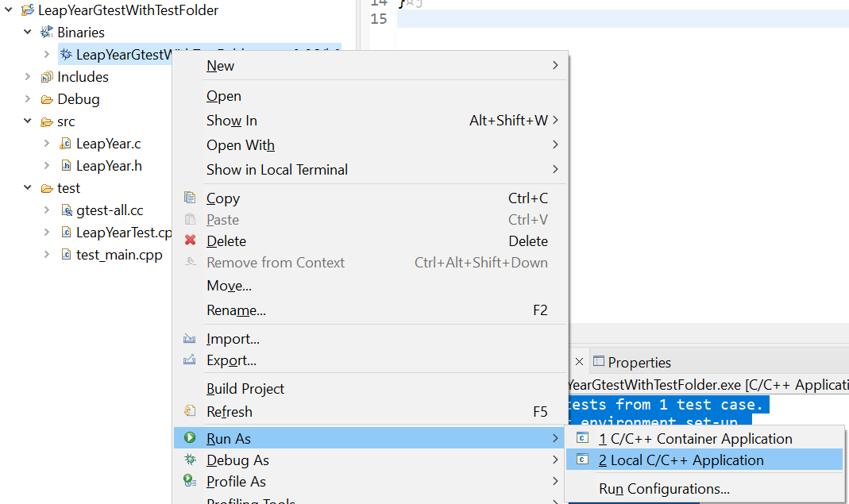849x504 pixels.
Task: Open the Run As submenu
Action: tap(371, 438)
